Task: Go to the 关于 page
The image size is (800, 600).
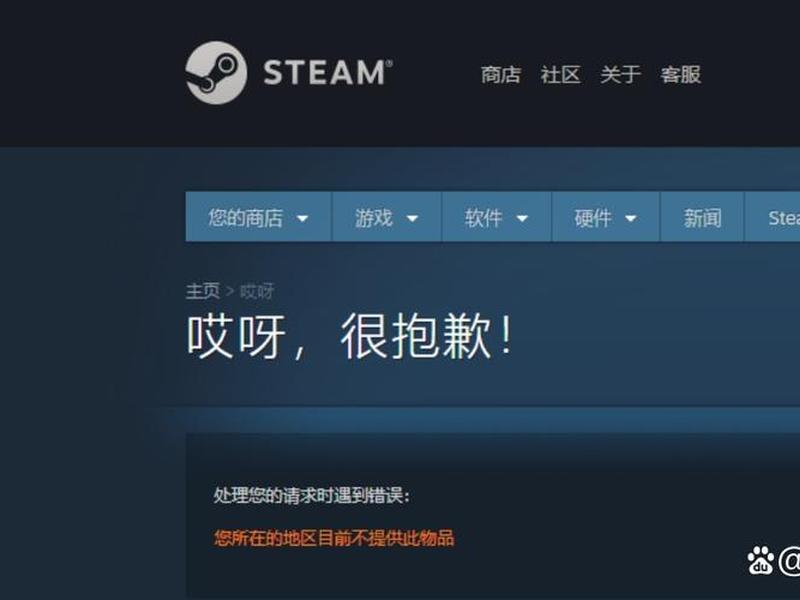Action: (x=620, y=74)
